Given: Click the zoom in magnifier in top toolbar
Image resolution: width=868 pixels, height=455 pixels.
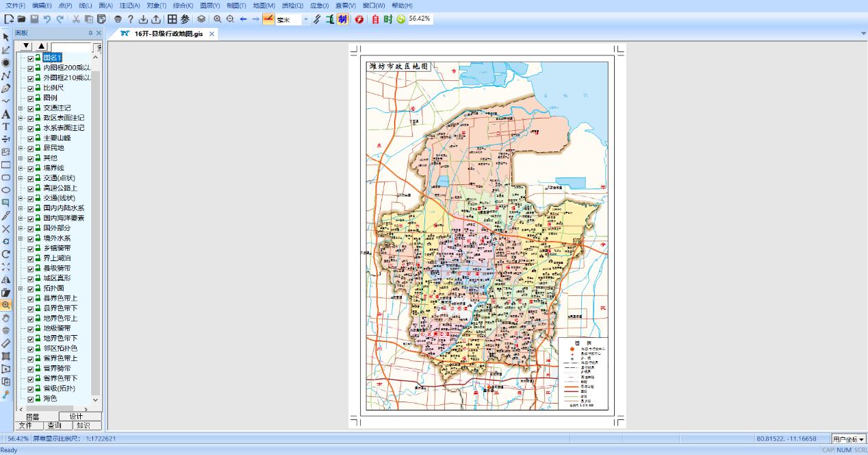Looking at the screenshot, I should point(217,19).
